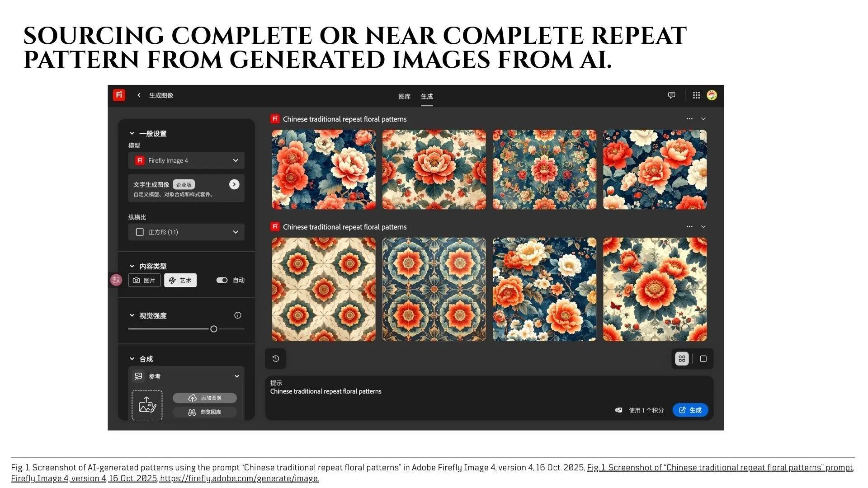Select the 艺术 art content type
The height and width of the screenshot is (488, 868).
click(180, 280)
